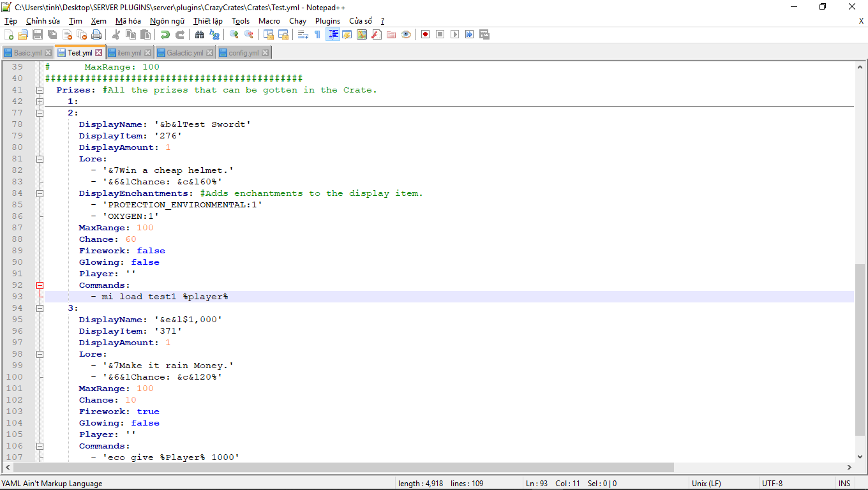Open Find with the binoculars icon
The height and width of the screenshot is (490, 868).
coord(200,34)
